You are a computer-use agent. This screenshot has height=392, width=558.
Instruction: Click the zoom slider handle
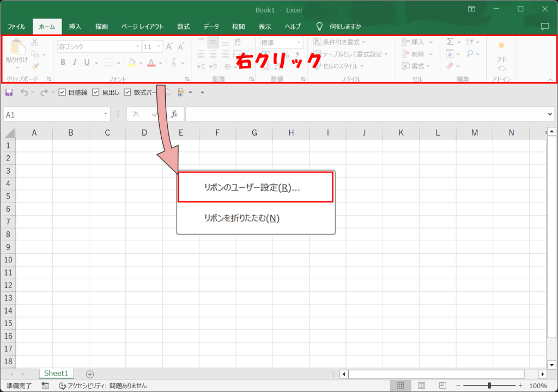click(489, 385)
